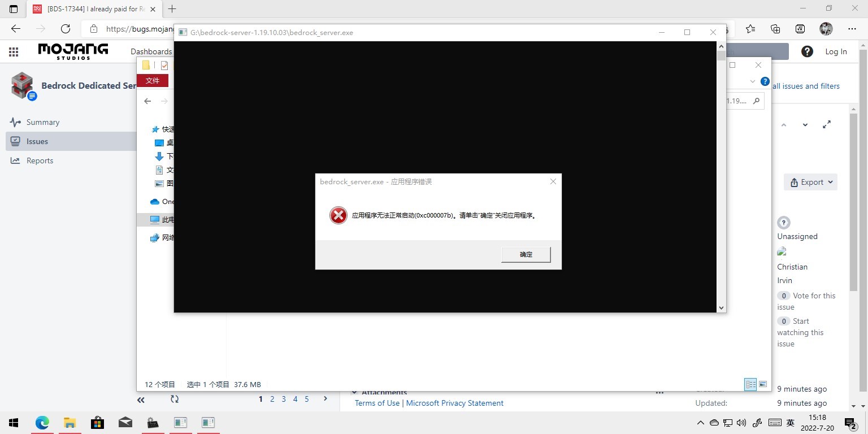Open Summary in the project sidebar

tap(43, 122)
